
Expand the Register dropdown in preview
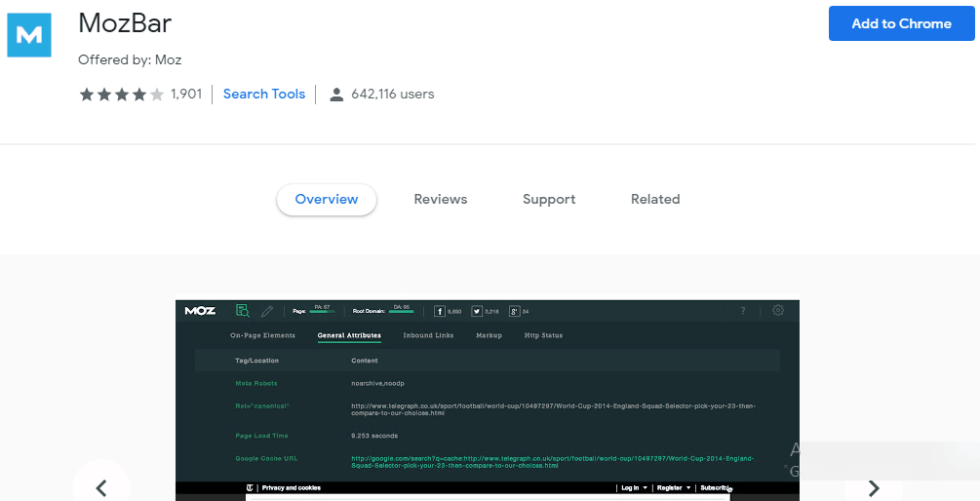(x=674, y=488)
